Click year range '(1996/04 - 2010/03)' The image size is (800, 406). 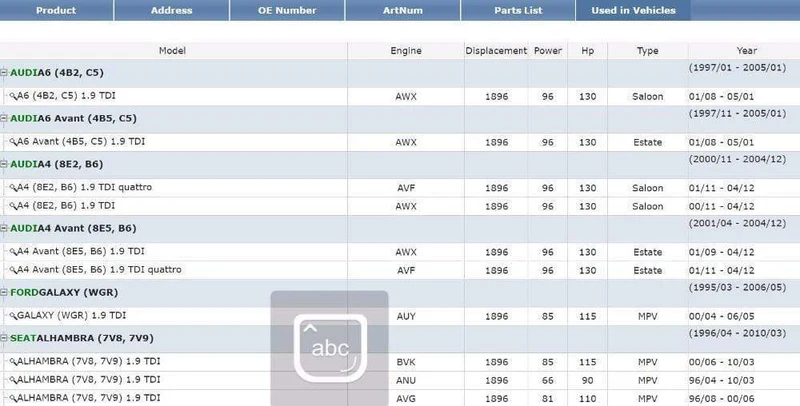click(x=737, y=333)
